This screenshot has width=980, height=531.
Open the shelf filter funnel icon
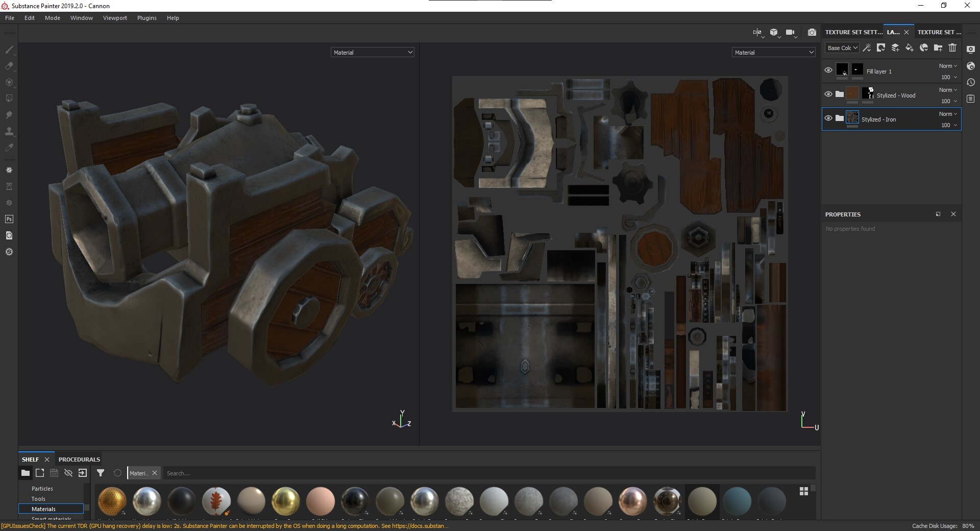pyautogui.click(x=101, y=473)
